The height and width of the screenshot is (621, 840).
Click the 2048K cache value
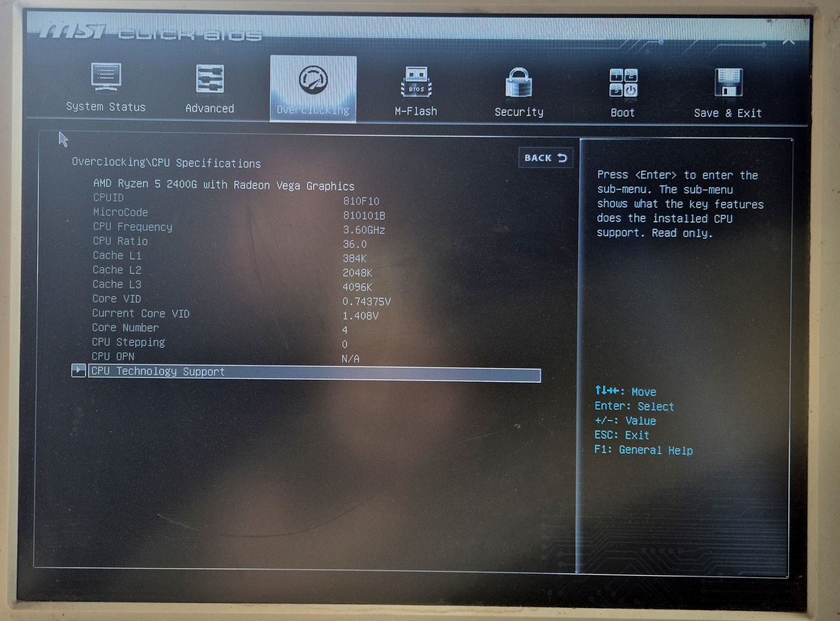[x=357, y=273]
